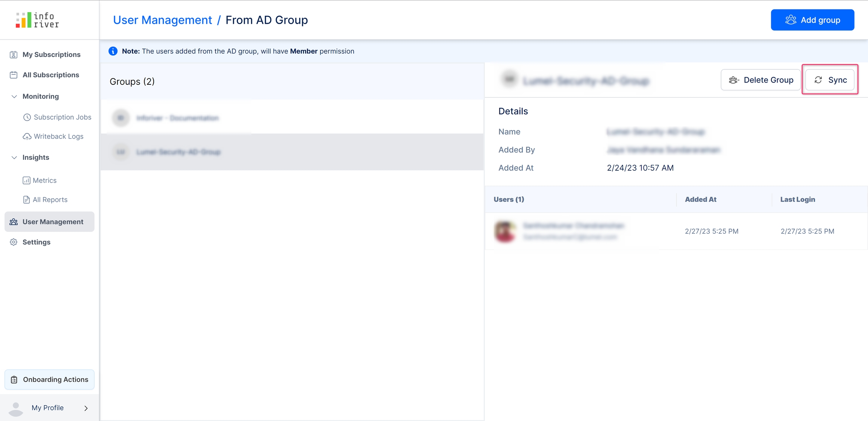Click the My Subscriptions sidebar icon
The image size is (868, 421).
14,55
